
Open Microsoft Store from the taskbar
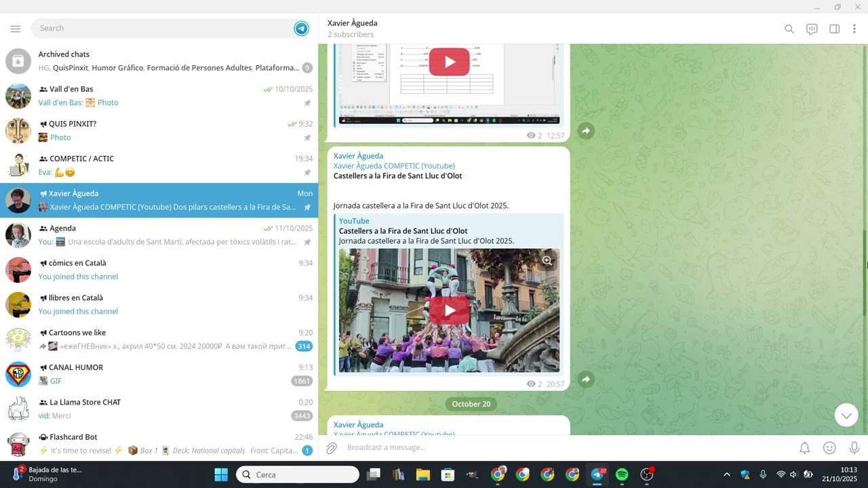[x=448, y=474]
